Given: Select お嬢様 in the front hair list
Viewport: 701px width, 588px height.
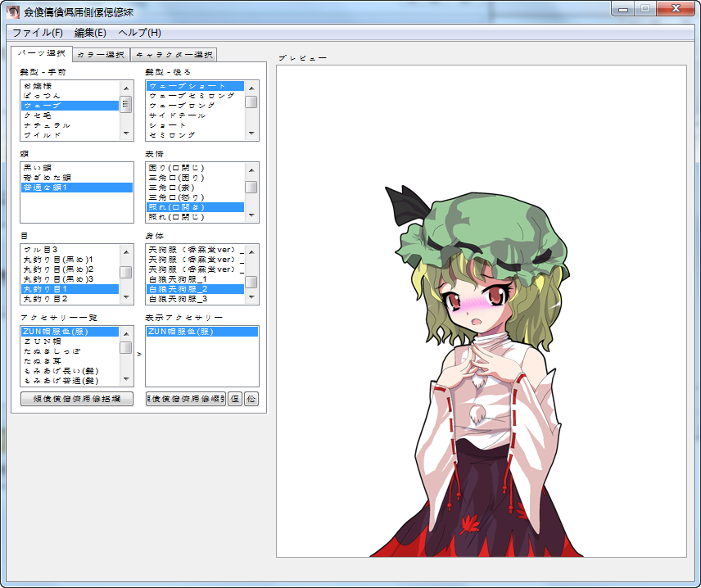Looking at the screenshot, I should tap(70, 86).
